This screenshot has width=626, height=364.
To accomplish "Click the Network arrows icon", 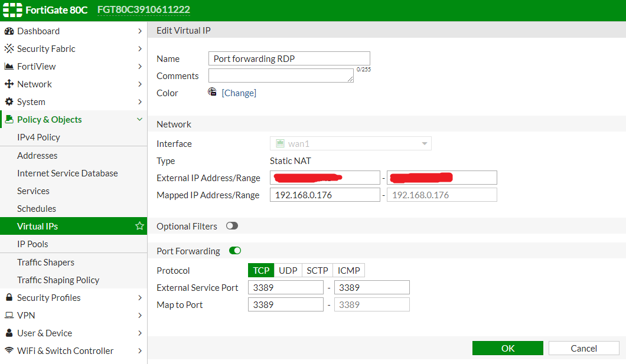I will [x=9, y=84].
